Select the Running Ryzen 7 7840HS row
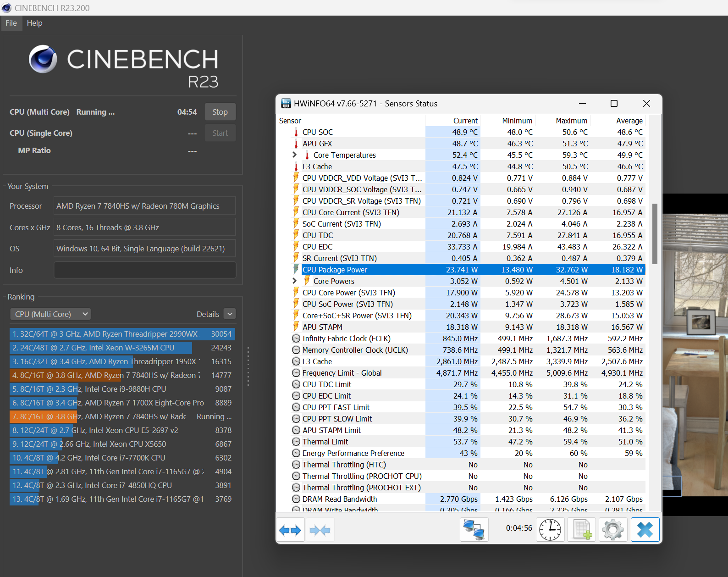The image size is (728, 577). 122,416
